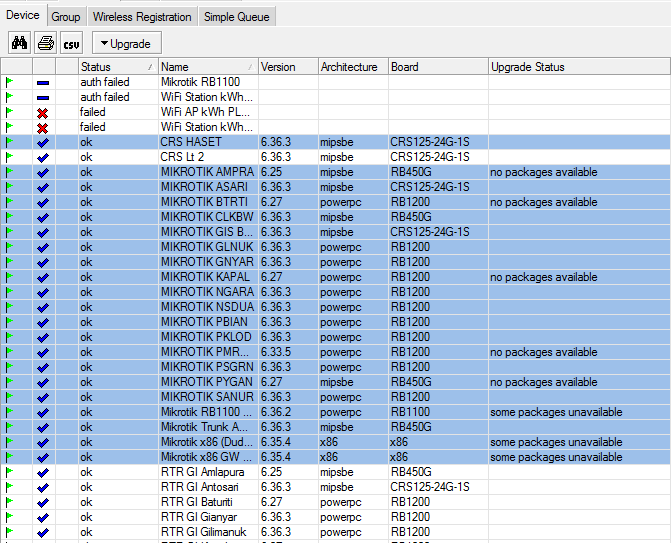Click the green flag of Mikrotik RB1100 auth failed row
This screenshot has width=671, height=543.
pyautogui.click(x=9, y=82)
